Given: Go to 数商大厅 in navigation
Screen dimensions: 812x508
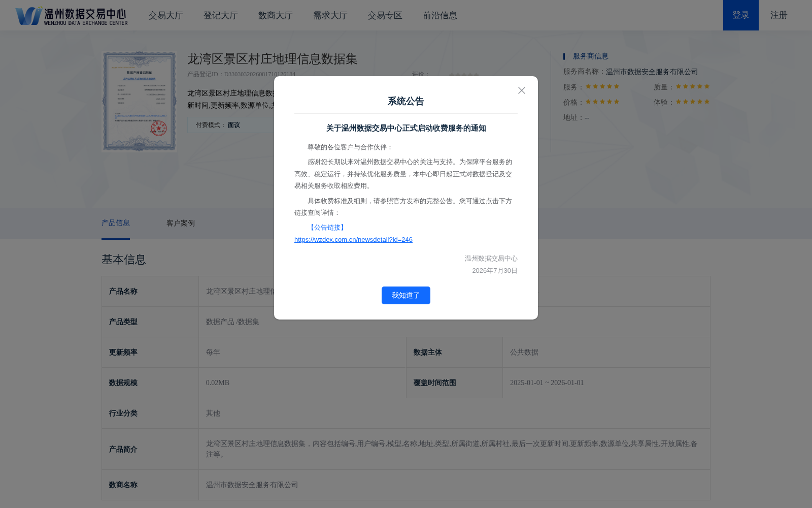Looking at the screenshot, I should tap(276, 15).
